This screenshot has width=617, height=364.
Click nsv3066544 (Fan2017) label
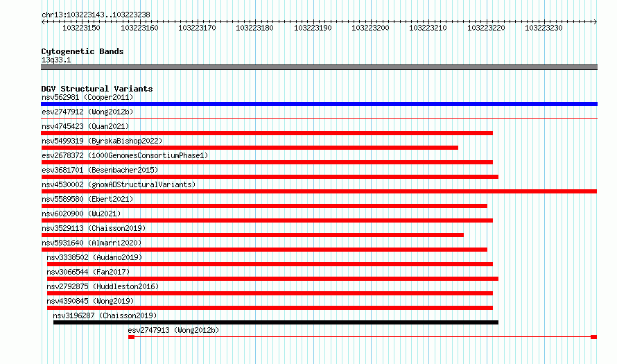(x=88, y=272)
